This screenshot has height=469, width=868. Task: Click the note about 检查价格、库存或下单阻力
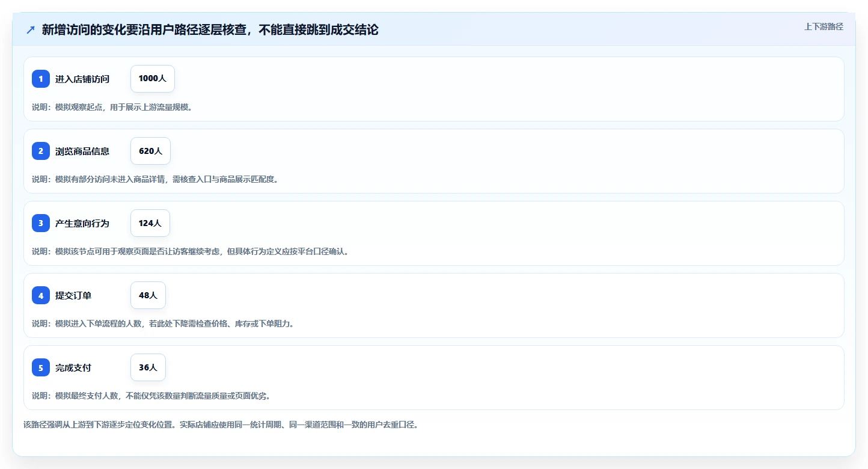[163, 323]
